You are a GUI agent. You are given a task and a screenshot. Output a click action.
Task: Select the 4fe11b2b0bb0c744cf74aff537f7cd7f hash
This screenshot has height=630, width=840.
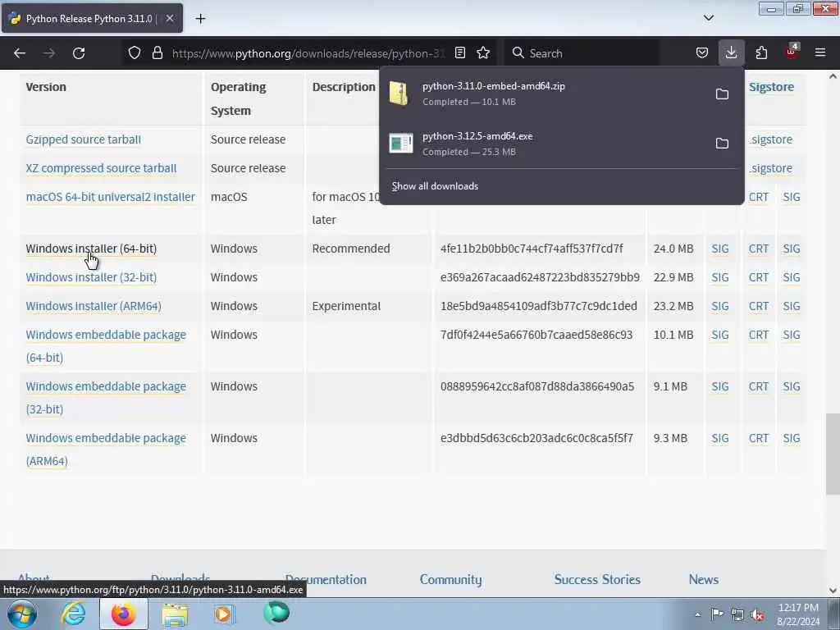click(532, 249)
